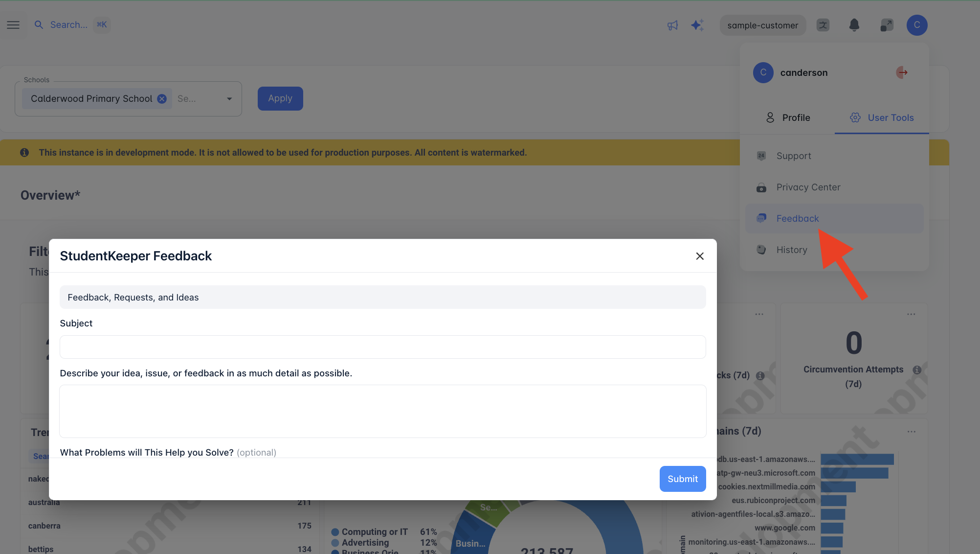This screenshot has height=554, width=980.
Task: Click the Search... text in top bar
Action: (x=69, y=24)
